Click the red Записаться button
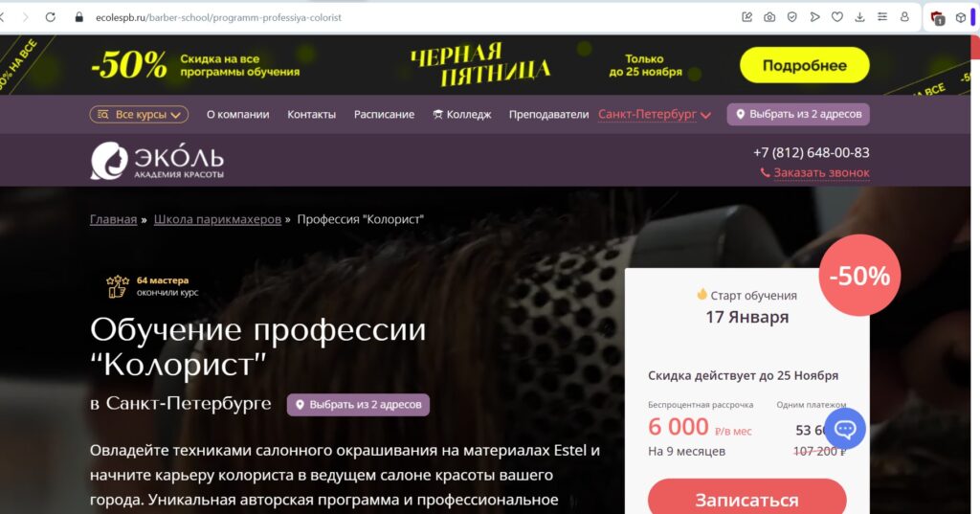 point(746,499)
